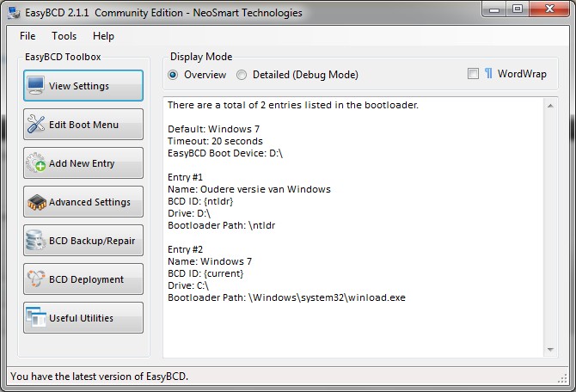The height and width of the screenshot is (392, 576).
Task: Click the WordWrap paragraph symbol icon
Action: [488, 73]
